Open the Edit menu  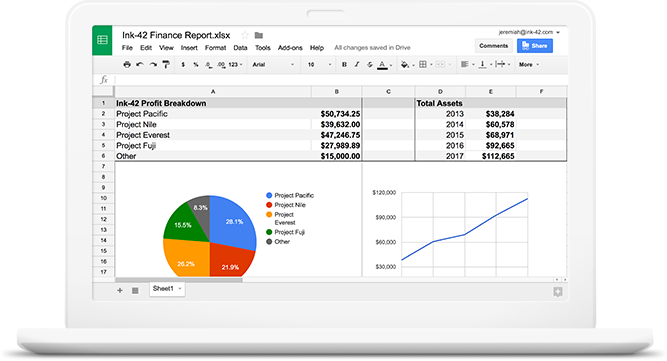click(146, 48)
